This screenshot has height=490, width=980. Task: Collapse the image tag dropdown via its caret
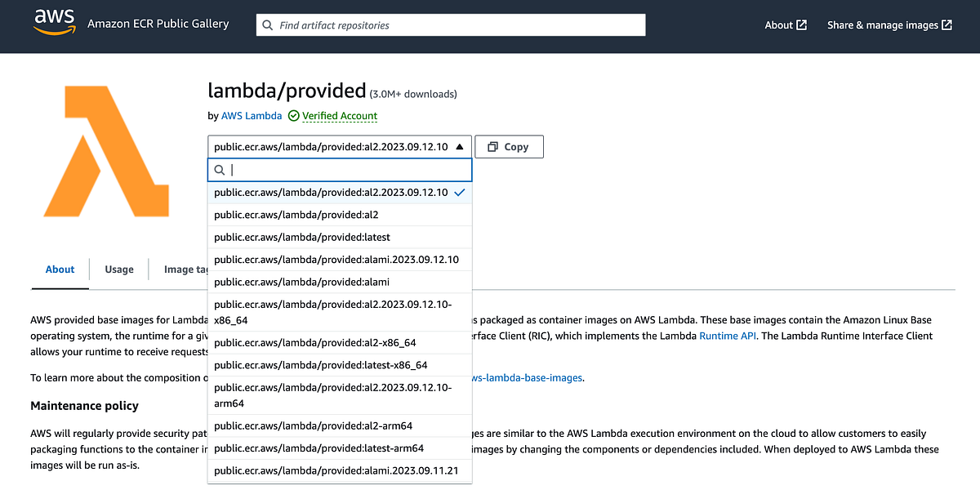[x=460, y=146]
